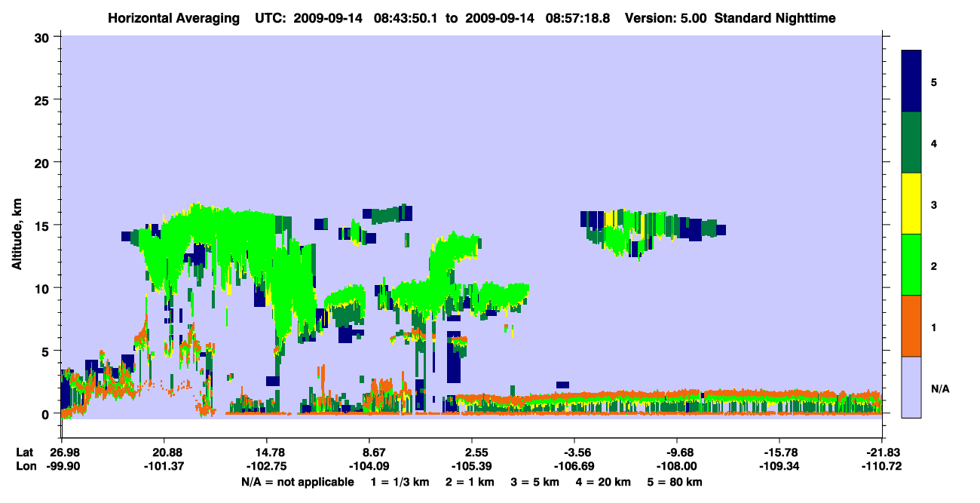Click longitude value -99.90
Image resolution: width=980 pixels, height=503 pixels.
click(62, 467)
